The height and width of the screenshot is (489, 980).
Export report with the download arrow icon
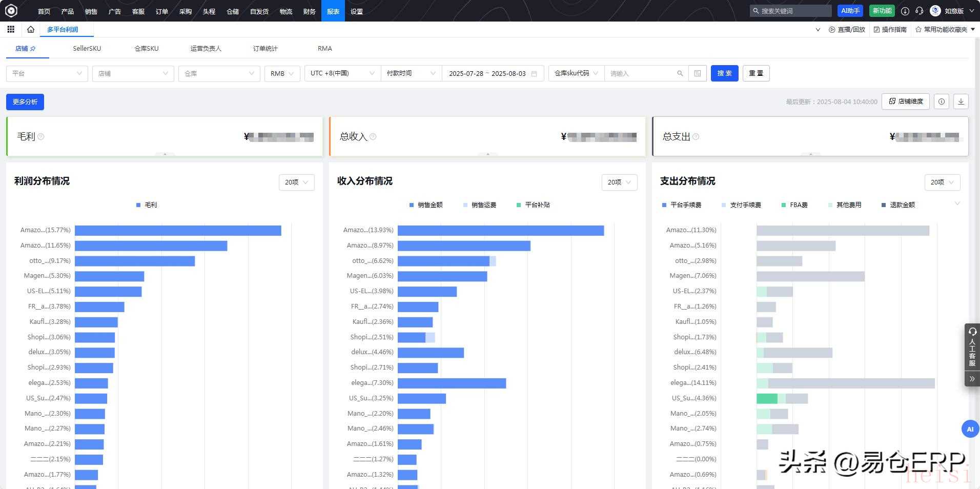tap(961, 101)
